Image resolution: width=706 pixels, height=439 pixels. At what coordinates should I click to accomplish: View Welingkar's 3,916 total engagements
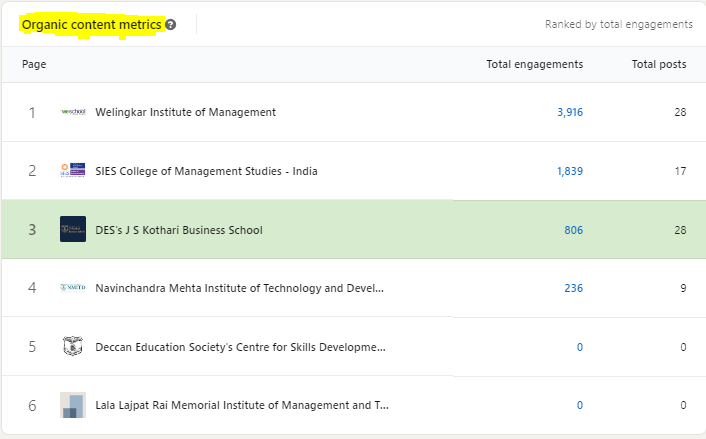click(570, 112)
